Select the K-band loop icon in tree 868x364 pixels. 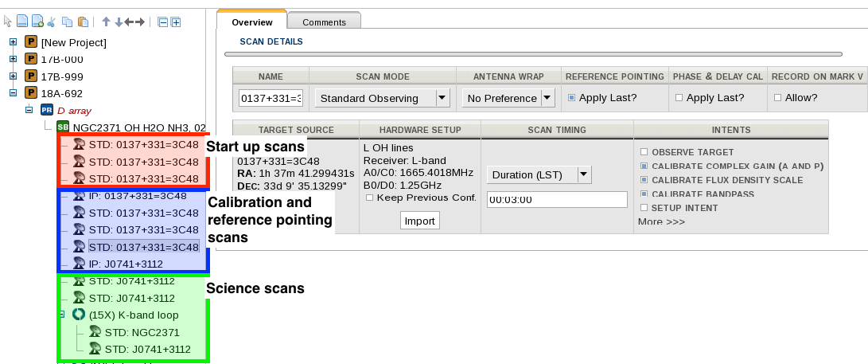pos(79,315)
